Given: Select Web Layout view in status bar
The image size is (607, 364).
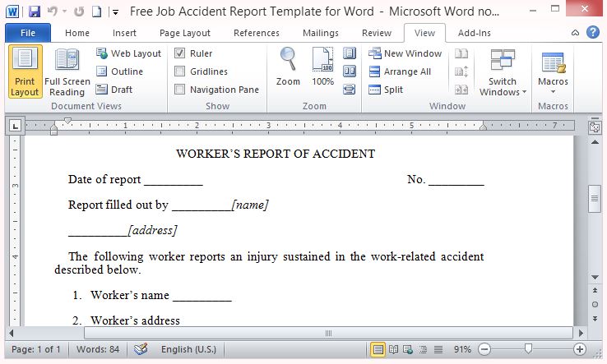Looking at the screenshot, I should pyautogui.click(x=408, y=350).
